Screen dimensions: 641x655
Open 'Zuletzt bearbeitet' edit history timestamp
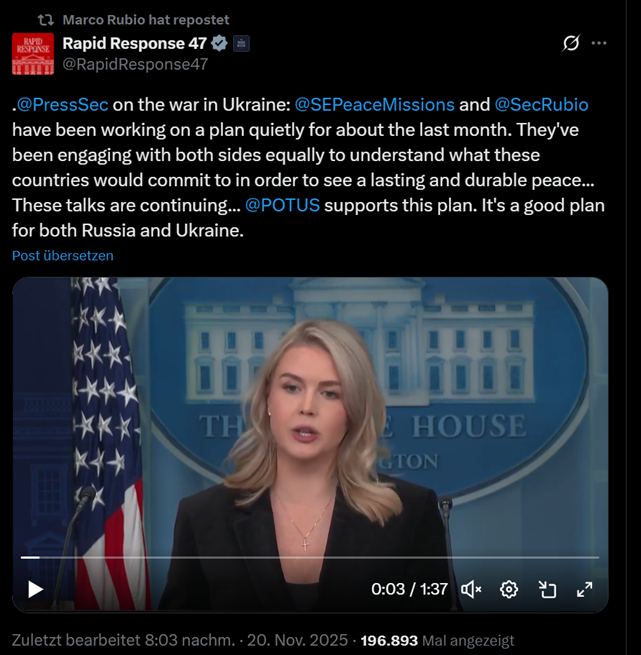click(x=123, y=640)
